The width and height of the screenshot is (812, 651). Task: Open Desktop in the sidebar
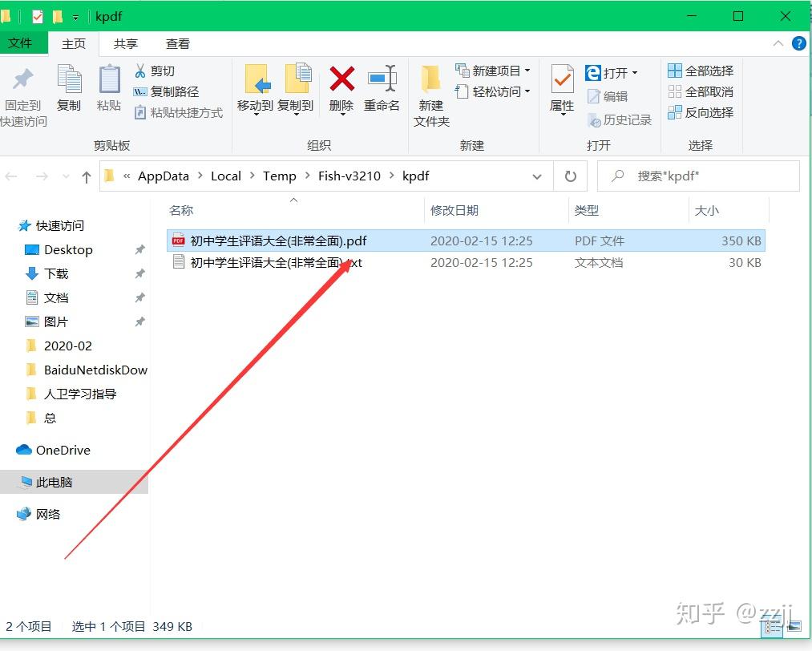click(x=59, y=250)
